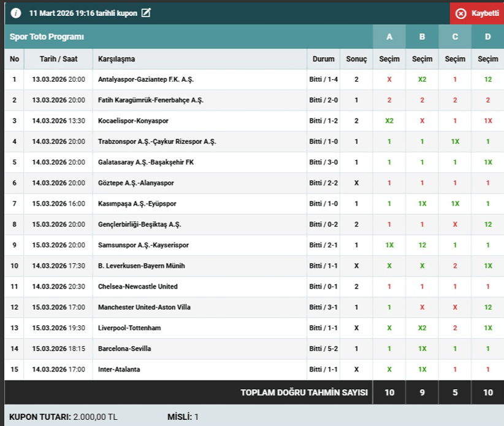Image resolution: width=504 pixels, height=426 pixels.
Task: Select column B header
Action: pyautogui.click(x=422, y=37)
